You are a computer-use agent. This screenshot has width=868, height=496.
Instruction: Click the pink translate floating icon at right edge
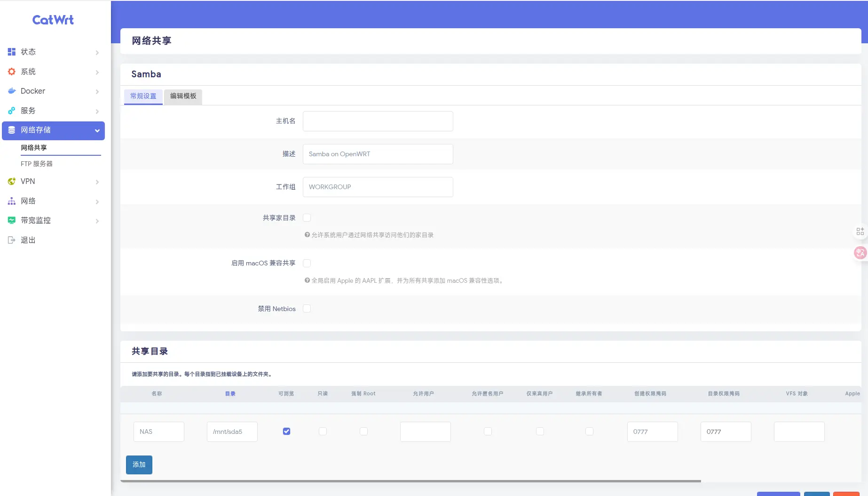coord(860,253)
